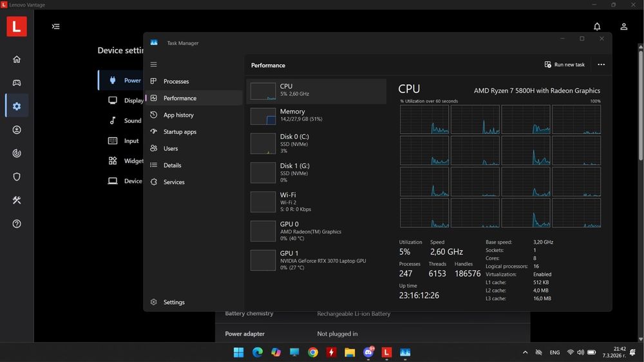Viewport: 644px width, 362px height.
Task: Click Rechargeable Li-ion Battery chemistry value
Action: (x=354, y=314)
